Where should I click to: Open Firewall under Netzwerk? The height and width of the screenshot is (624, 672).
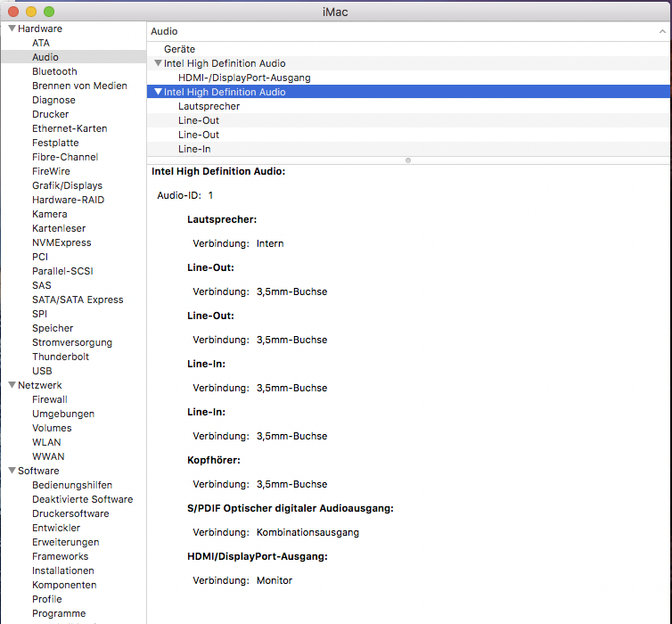tap(50, 399)
